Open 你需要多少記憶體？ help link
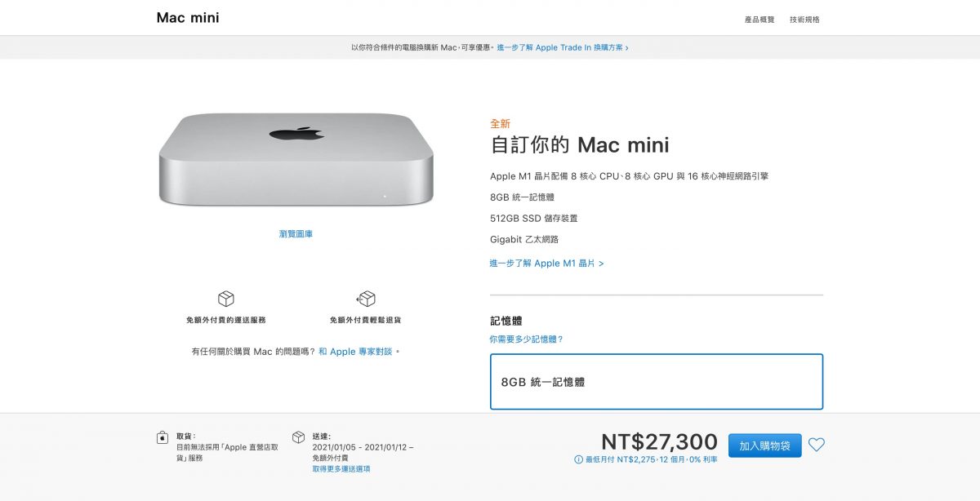980x501 pixels. 526,339
